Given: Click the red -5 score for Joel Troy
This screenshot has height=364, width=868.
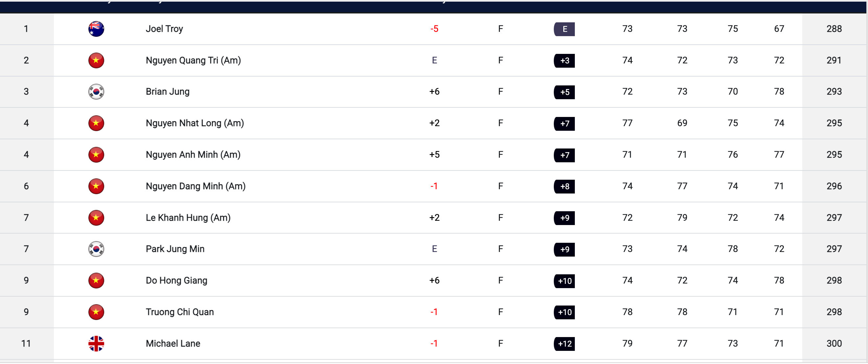Looking at the screenshot, I should [x=434, y=29].
